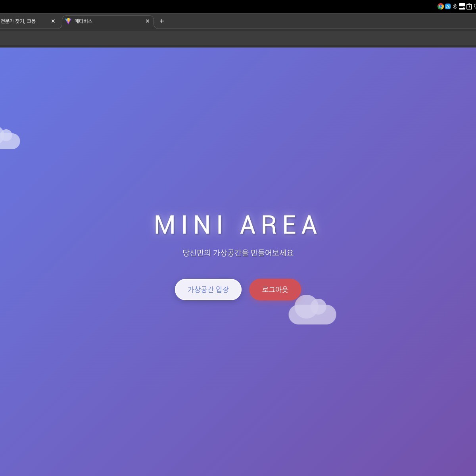Click the blank browser toolbar below tabs

(238, 38)
